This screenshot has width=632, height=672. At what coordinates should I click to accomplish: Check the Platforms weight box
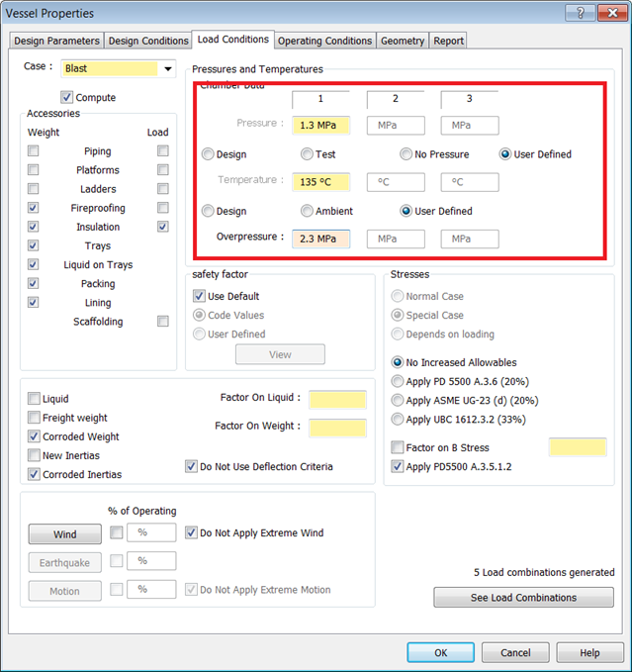(33, 169)
